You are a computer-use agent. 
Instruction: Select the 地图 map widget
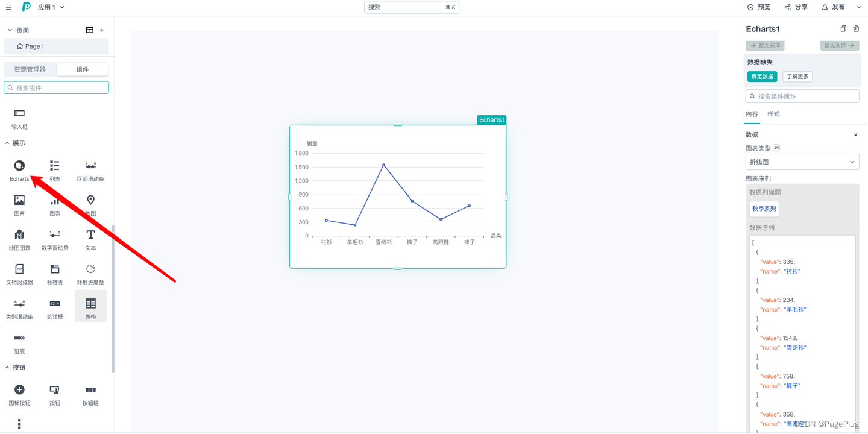(90, 205)
